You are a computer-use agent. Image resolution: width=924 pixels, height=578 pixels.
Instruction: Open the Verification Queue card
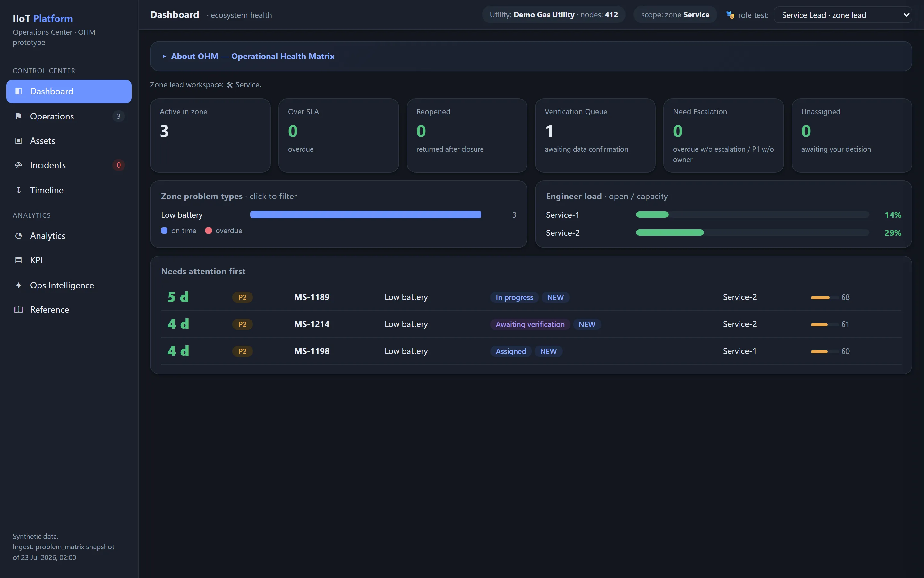[595, 135]
